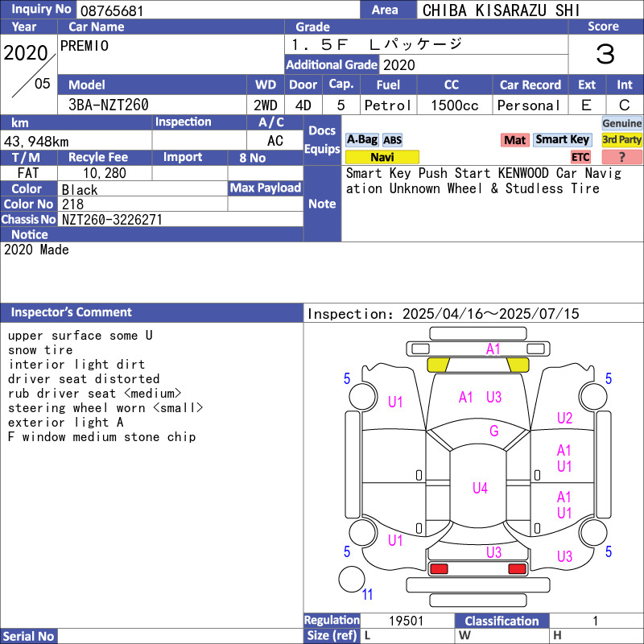Click the spare tire circle on diagram
Screen dimensions: 644x644
point(352,579)
